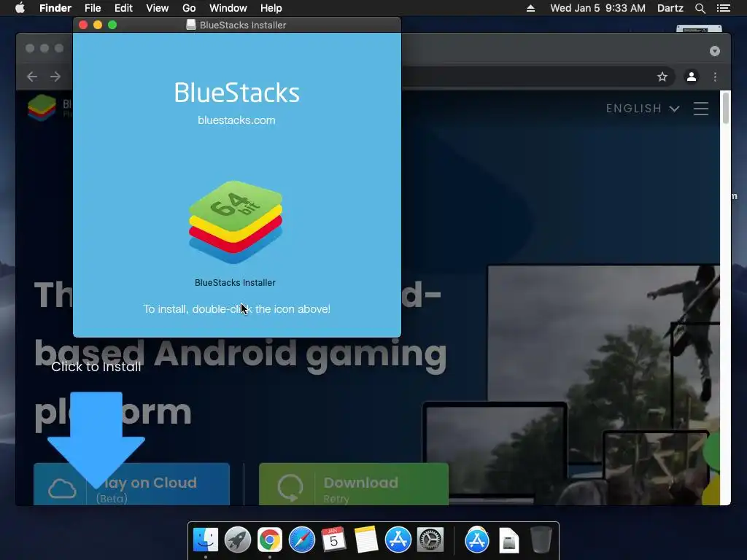Viewport: 747px width, 560px height.
Task: Click the drive icon on desktop top right
Action: click(699, 28)
